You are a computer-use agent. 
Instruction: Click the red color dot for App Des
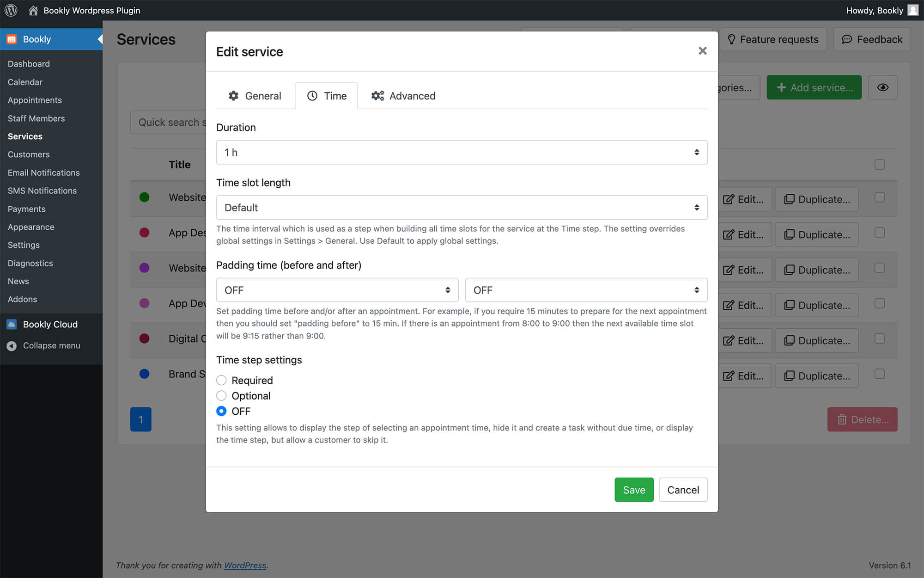[x=144, y=233]
